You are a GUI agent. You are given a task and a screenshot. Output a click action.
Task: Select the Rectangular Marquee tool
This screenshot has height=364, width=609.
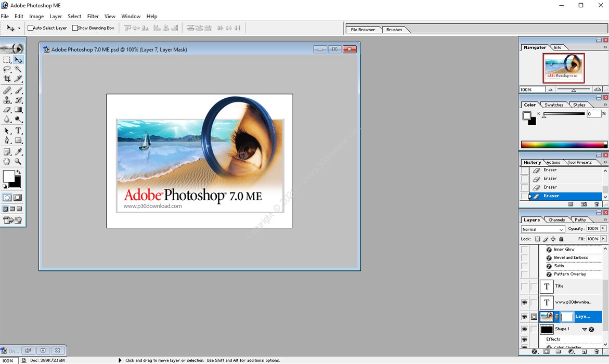[x=7, y=60]
